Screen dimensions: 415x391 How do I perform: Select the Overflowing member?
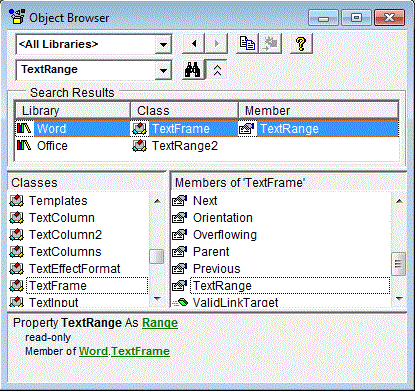click(x=225, y=235)
